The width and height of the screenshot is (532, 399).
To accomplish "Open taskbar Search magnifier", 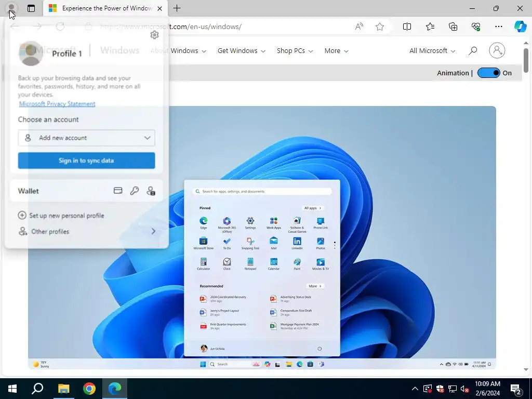I will tap(37, 389).
